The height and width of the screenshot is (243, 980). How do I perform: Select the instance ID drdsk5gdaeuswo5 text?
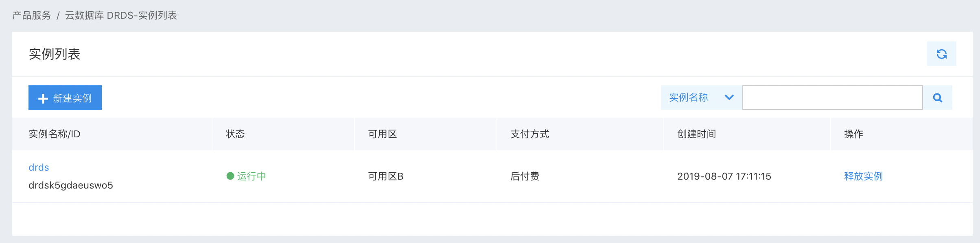coord(71,185)
